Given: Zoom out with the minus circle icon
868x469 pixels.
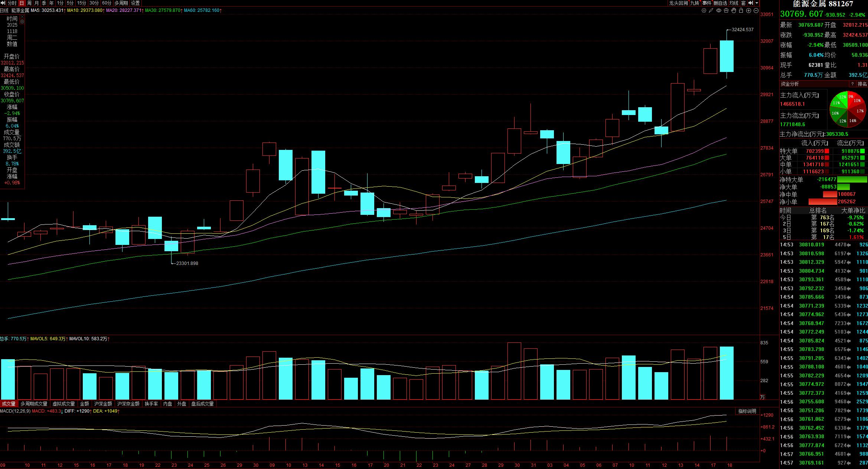Looking at the screenshot, I should tap(756, 10).
